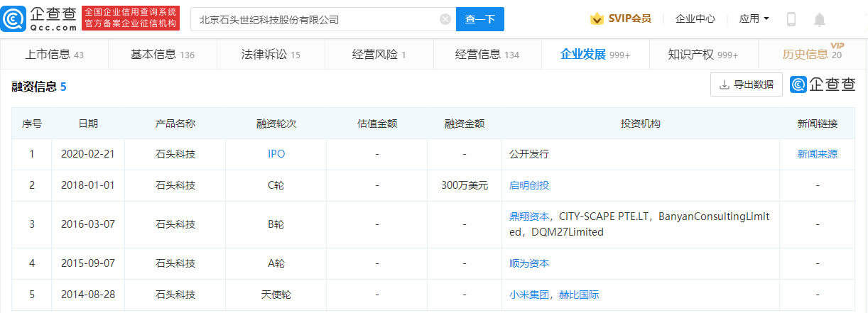Open investor 鼎翔资本 link
The image size is (868, 313).
click(x=529, y=216)
